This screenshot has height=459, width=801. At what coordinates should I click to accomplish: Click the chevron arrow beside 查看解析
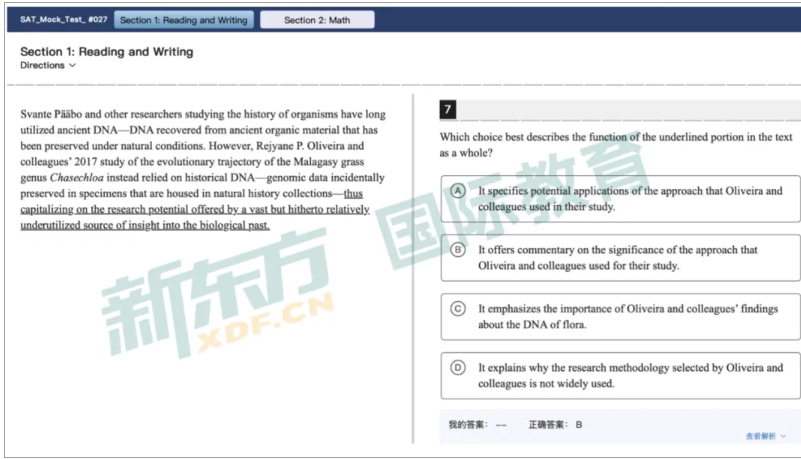783,437
